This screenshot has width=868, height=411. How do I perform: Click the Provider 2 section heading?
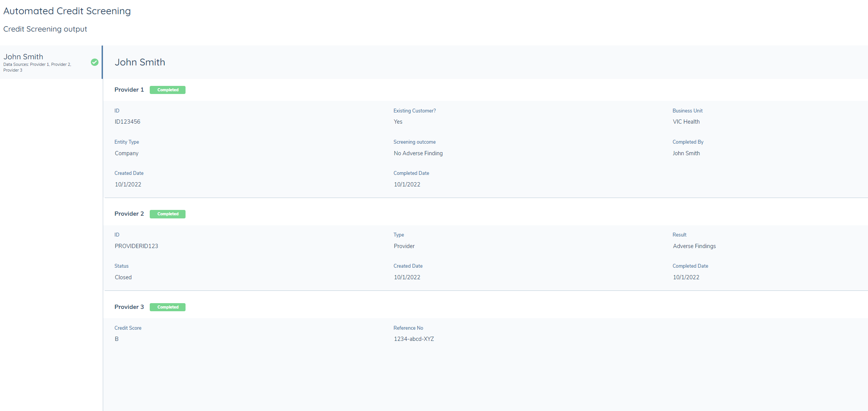click(x=129, y=214)
